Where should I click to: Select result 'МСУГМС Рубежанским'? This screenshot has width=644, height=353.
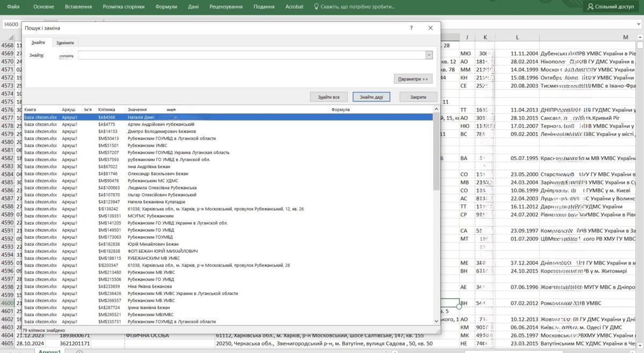point(228,216)
